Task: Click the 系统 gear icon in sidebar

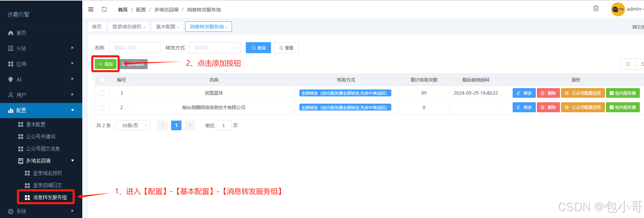Action: coord(11,211)
